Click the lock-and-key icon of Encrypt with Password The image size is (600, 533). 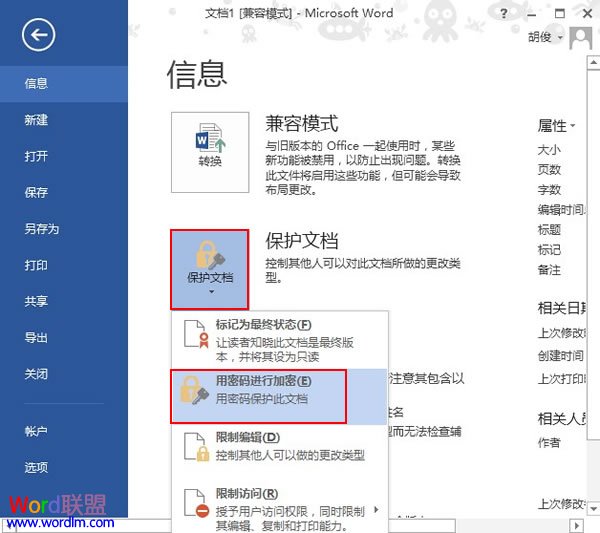[x=195, y=390]
